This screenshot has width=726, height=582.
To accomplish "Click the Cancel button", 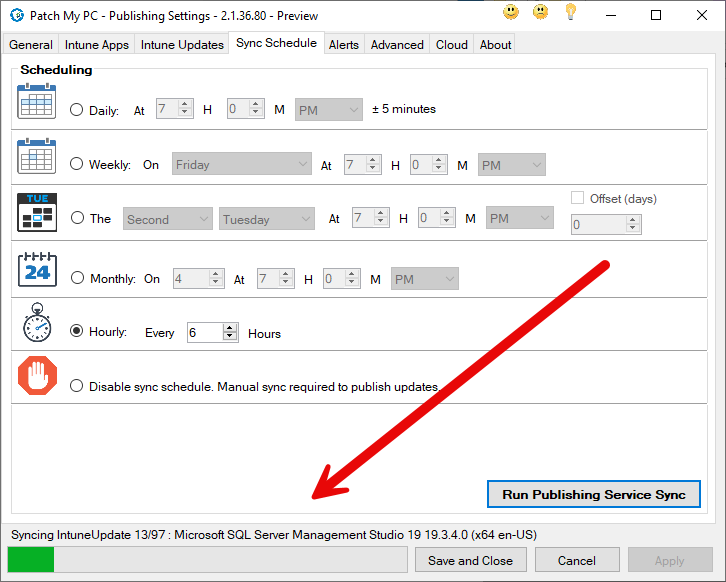I will [577, 560].
